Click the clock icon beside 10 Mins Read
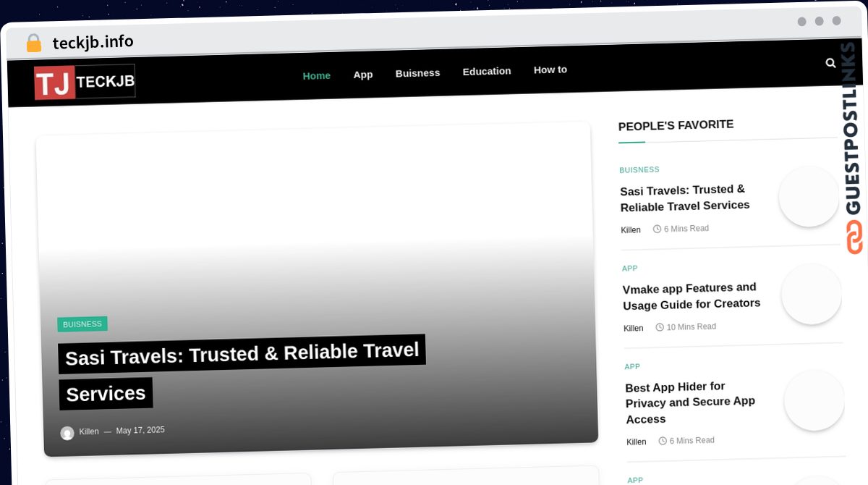The width and height of the screenshot is (868, 485). coord(660,327)
